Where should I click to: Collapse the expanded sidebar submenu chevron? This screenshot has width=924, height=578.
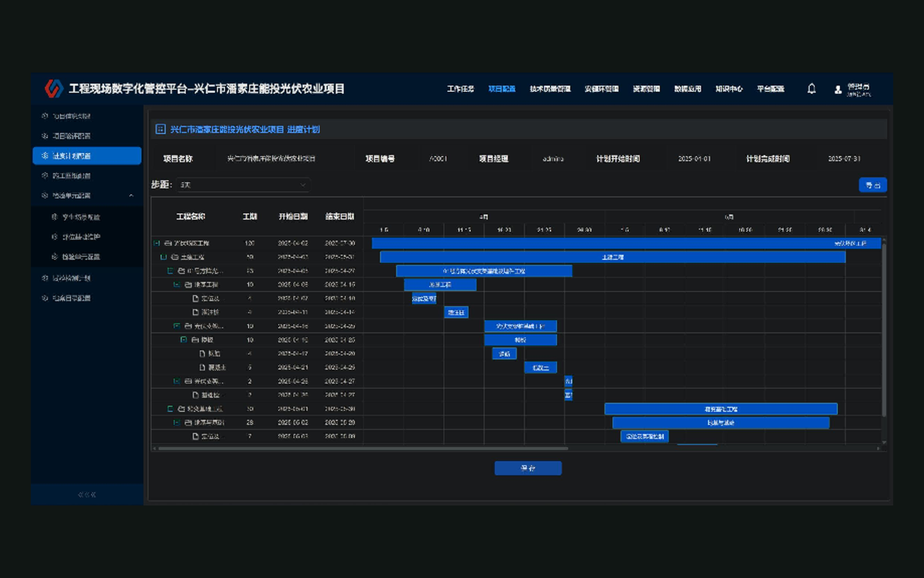[x=131, y=195]
